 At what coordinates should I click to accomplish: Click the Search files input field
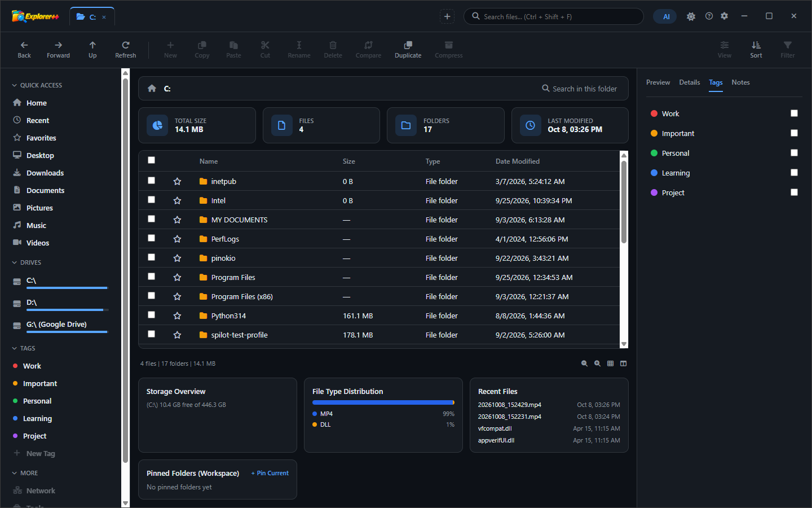tap(553, 16)
